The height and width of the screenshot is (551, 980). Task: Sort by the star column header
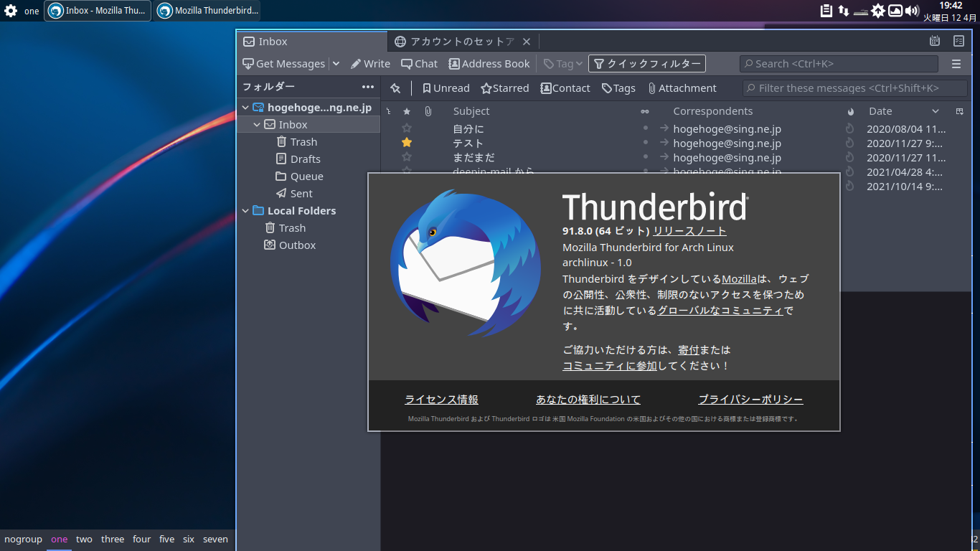[x=407, y=111]
